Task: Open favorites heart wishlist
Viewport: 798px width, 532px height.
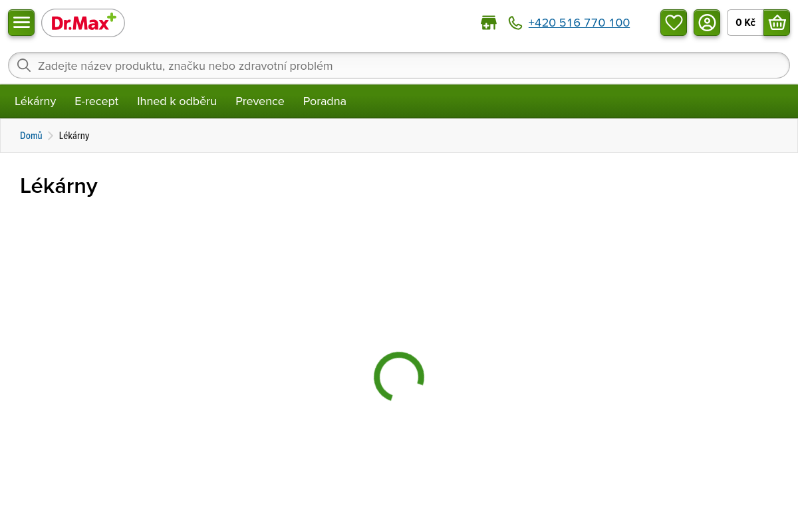Action: point(674,23)
